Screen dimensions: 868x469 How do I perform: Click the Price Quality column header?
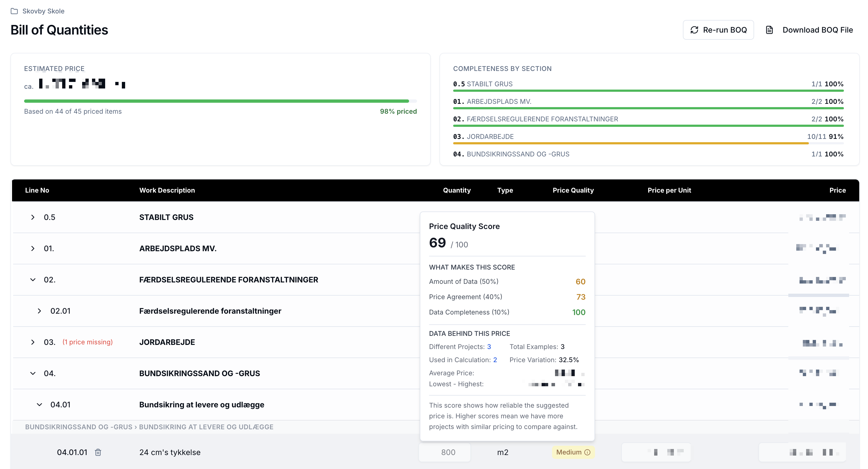point(573,190)
